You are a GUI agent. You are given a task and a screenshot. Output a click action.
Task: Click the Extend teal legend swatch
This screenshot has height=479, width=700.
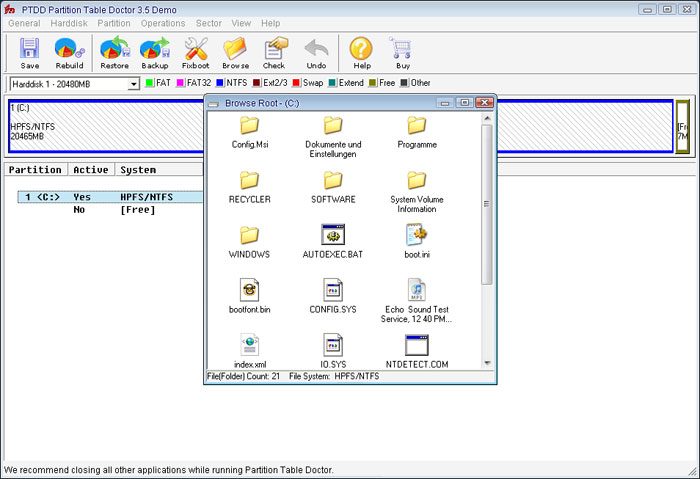(332, 83)
